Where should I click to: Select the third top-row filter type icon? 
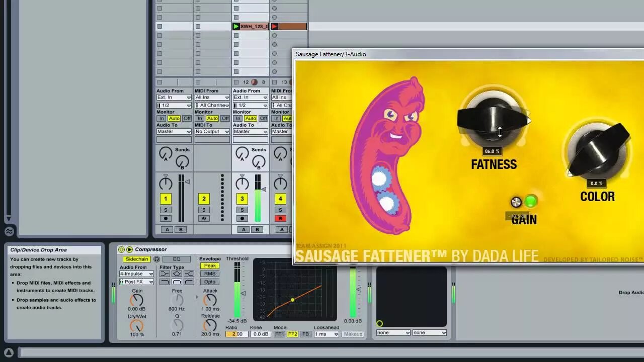[x=189, y=274]
